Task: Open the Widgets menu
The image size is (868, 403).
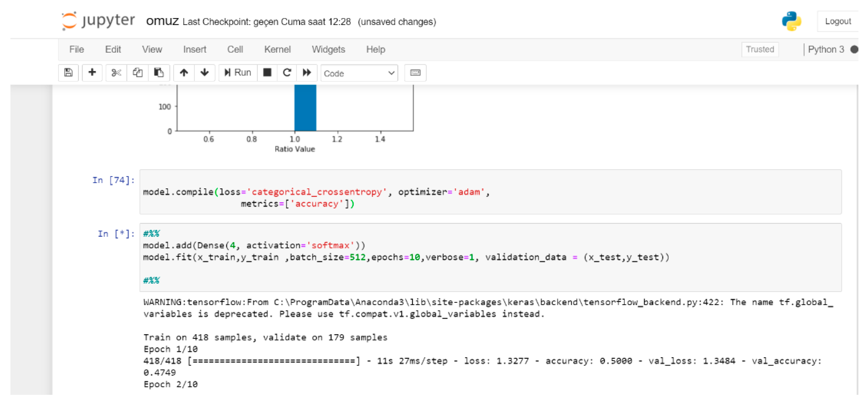Action: pyautogui.click(x=328, y=50)
